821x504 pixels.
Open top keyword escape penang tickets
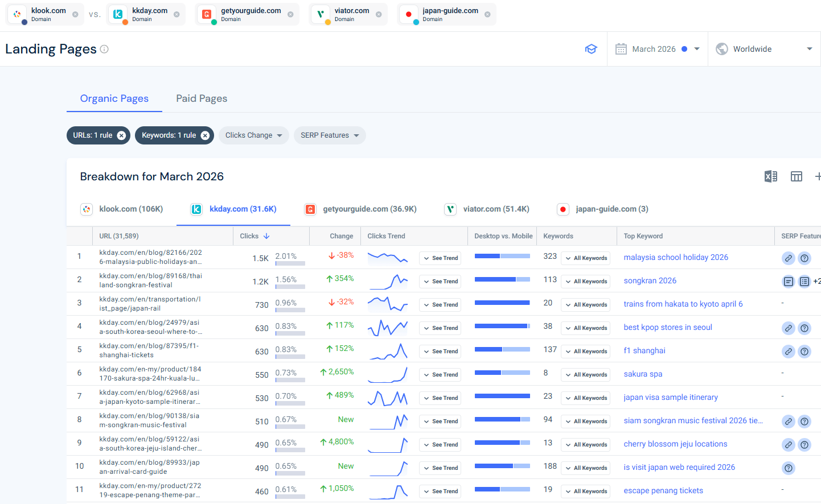point(663,490)
